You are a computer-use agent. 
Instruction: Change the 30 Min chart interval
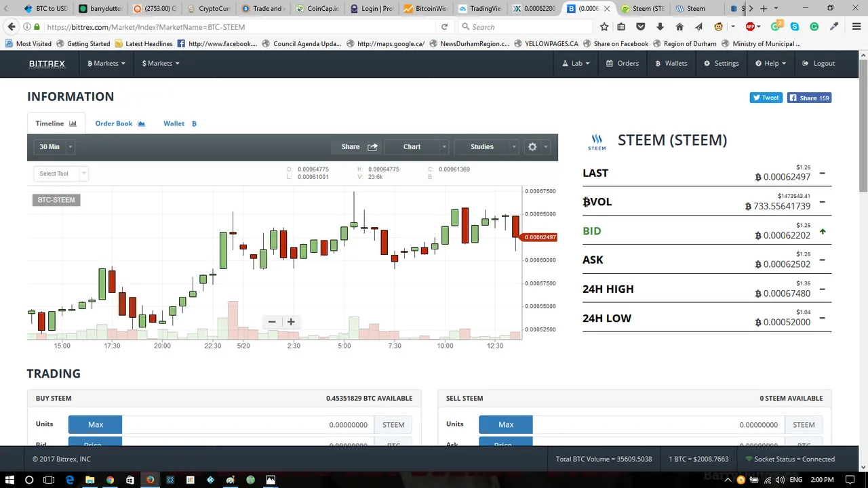[56, 146]
